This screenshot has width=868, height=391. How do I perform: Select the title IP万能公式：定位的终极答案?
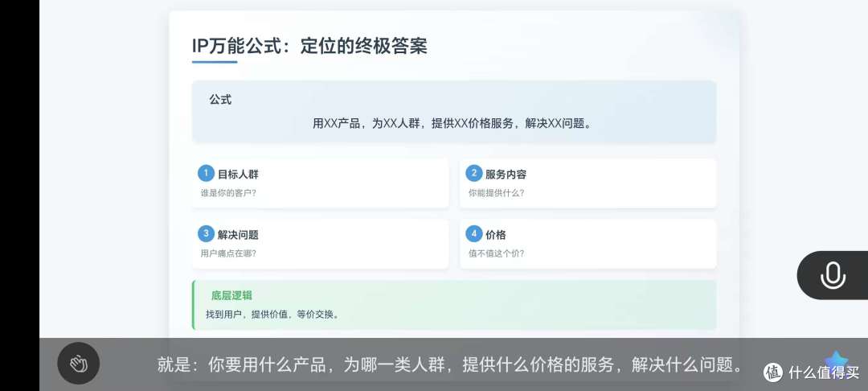click(x=309, y=45)
